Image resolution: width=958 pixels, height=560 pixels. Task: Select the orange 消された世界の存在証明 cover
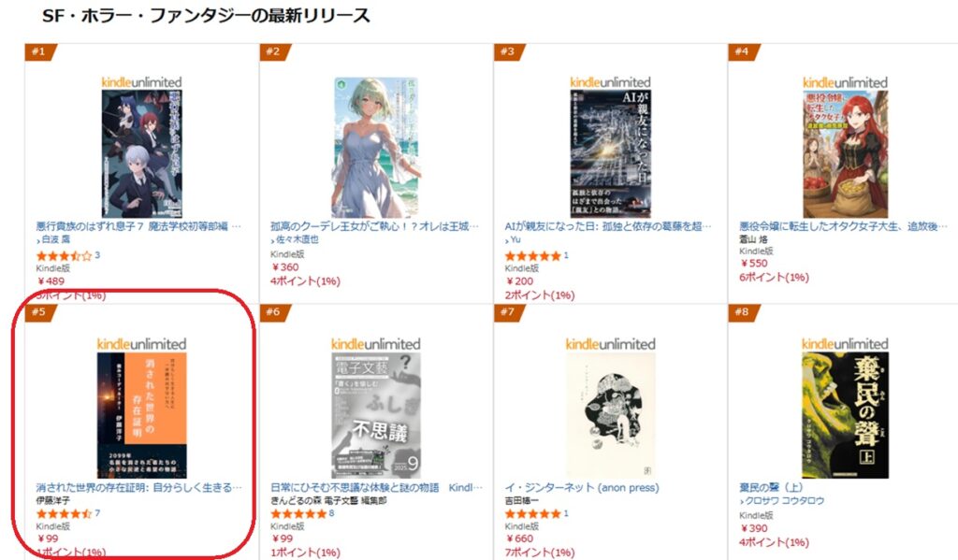pos(142,415)
